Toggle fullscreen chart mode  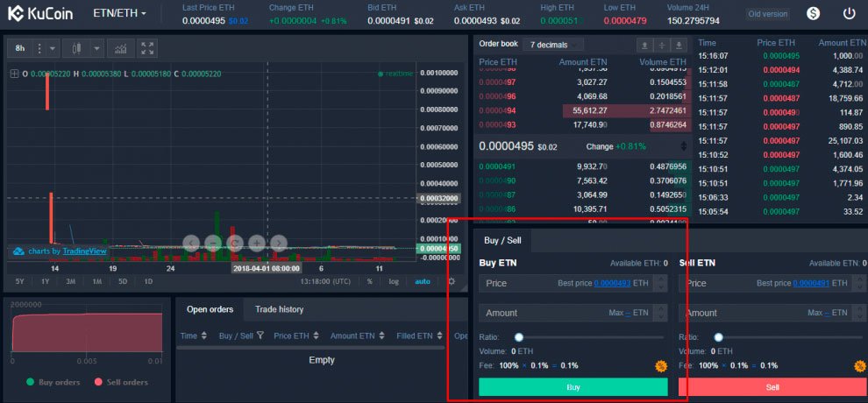(147, 49)
